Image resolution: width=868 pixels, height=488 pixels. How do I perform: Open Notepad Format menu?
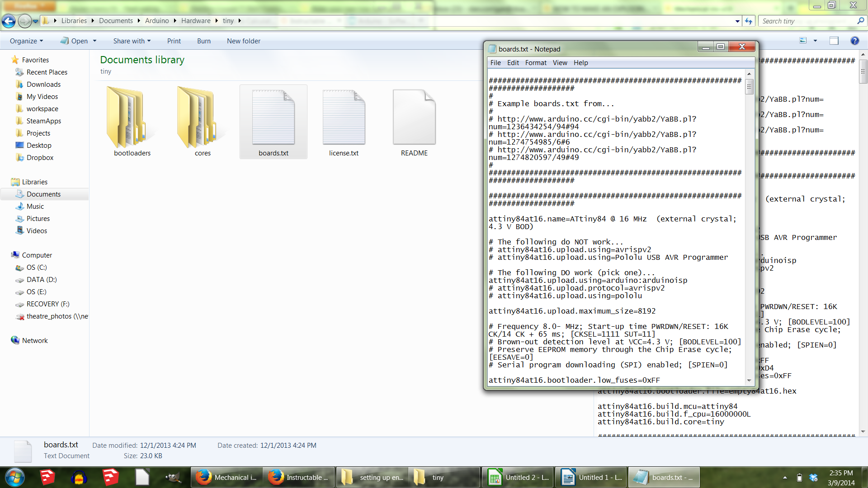click(x=536, y=63)
